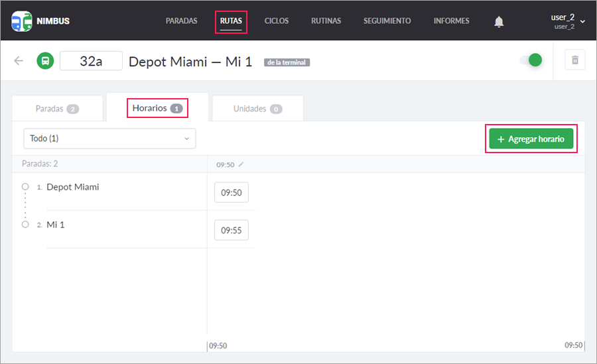Click Agregar horario button

[x=531, y=139]
